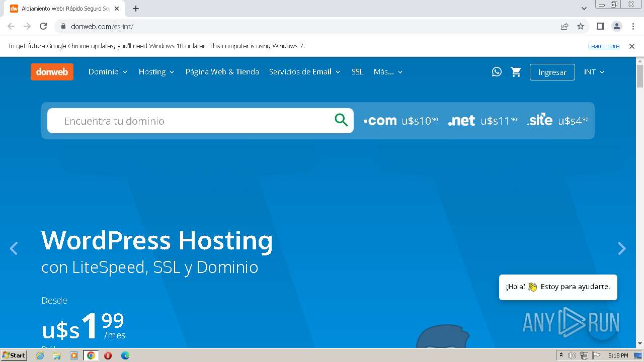Reload the page
The width and height of the screenshot is (644, 362).
click(x=43, y=26)
